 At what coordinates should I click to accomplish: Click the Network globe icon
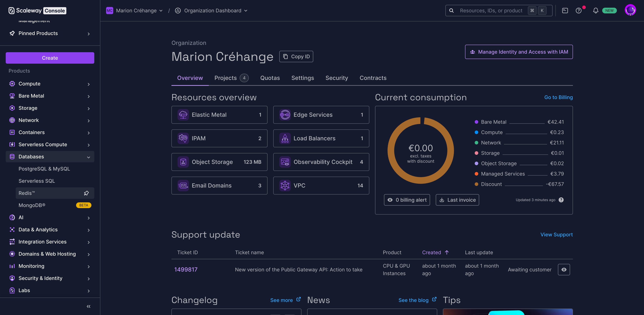pos(12,120)
